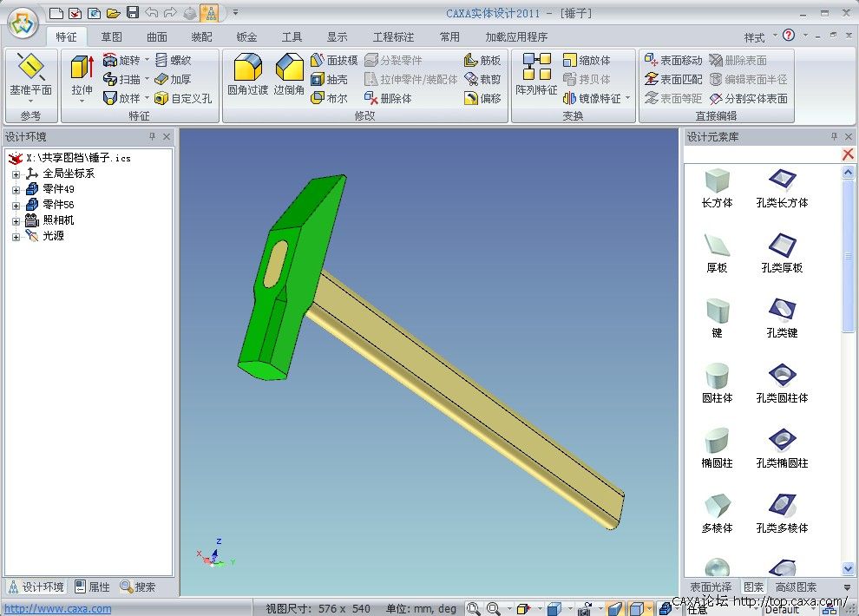The image size is (859, 616).
Task: Select 零件49 in design tree
Action: tap(58, 189)
